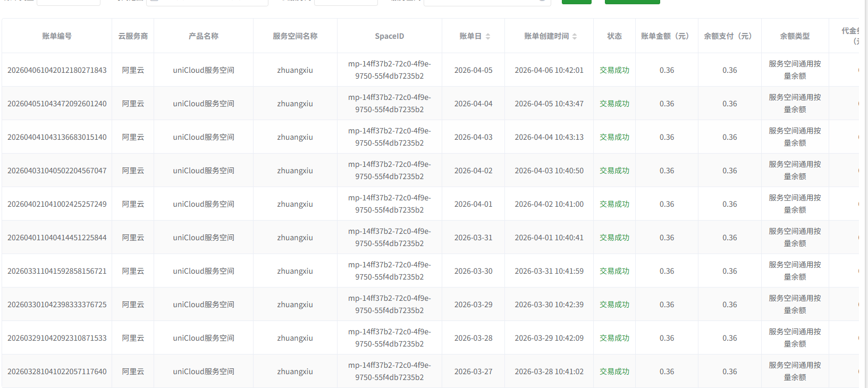Click the 账单编号 column header
868x388 pixels.
click(x=57, y=36)
